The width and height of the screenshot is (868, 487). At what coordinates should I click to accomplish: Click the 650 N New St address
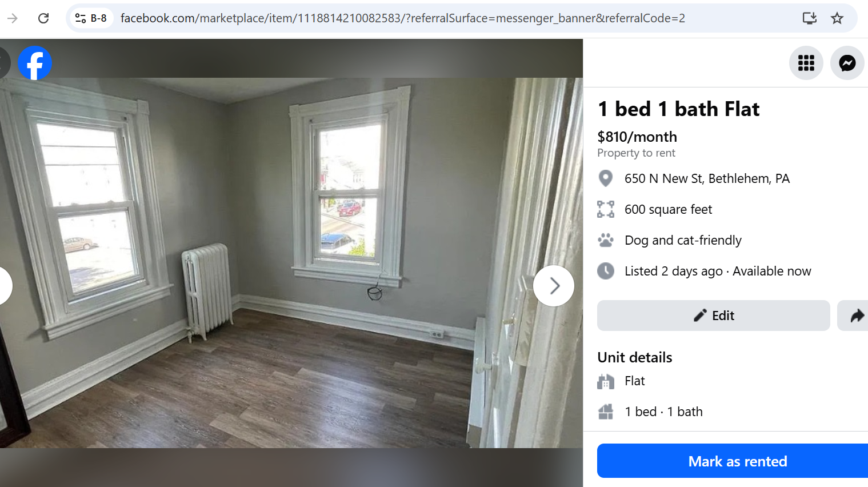pos(707,178)
